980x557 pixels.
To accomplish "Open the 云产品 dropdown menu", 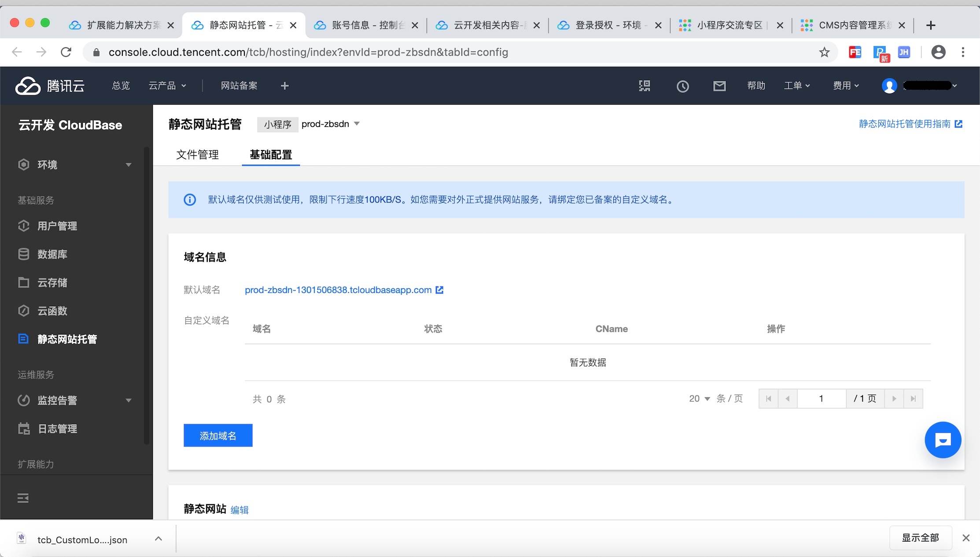I will pos(167,86).
